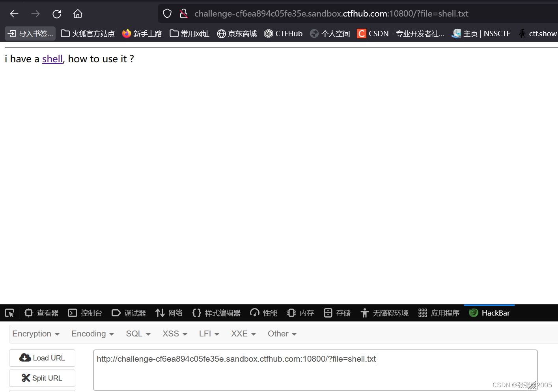
Task: Open the CTFHub bookmark
Action: 283,33
